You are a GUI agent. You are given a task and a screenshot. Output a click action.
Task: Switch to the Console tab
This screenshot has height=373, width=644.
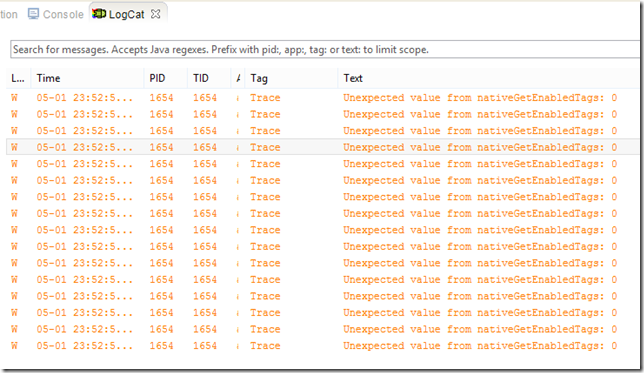coord(55,14)
